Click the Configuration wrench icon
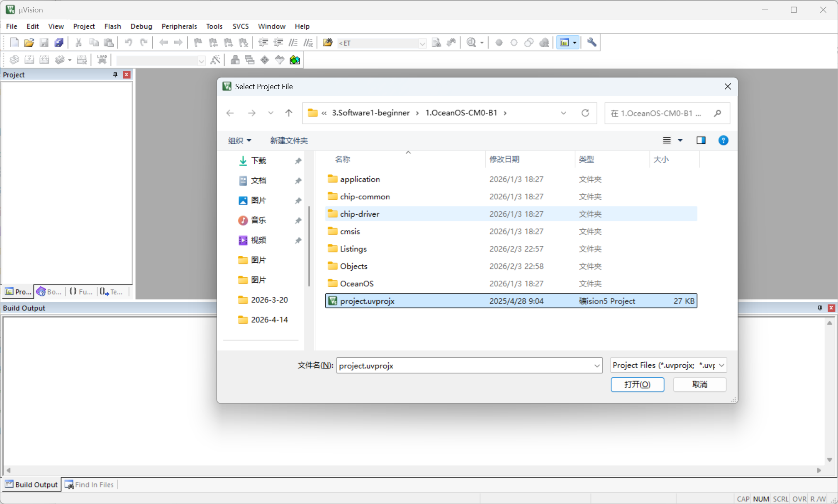The width and height of the screenshot is (838, 504). pos(592,43)
